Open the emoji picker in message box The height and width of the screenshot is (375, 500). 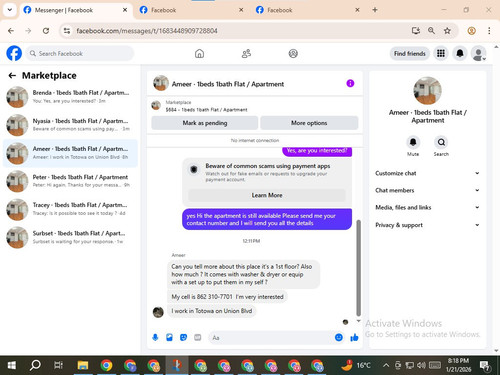click(339, 338)
